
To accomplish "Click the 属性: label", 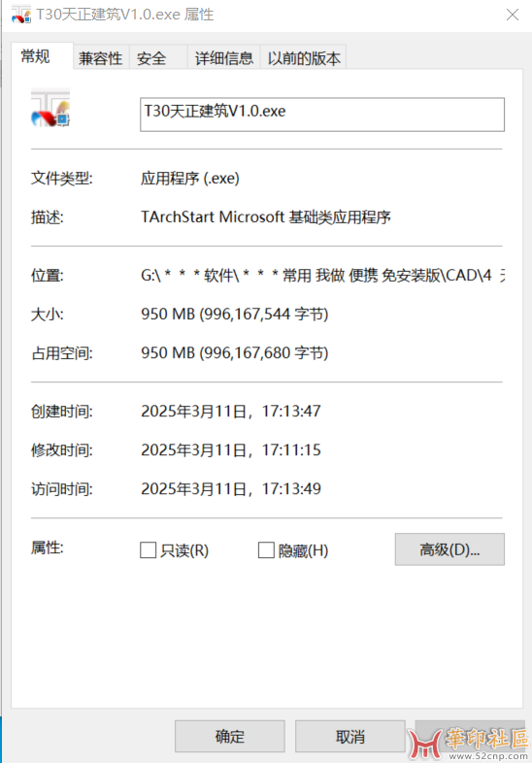I will [48, 547].
